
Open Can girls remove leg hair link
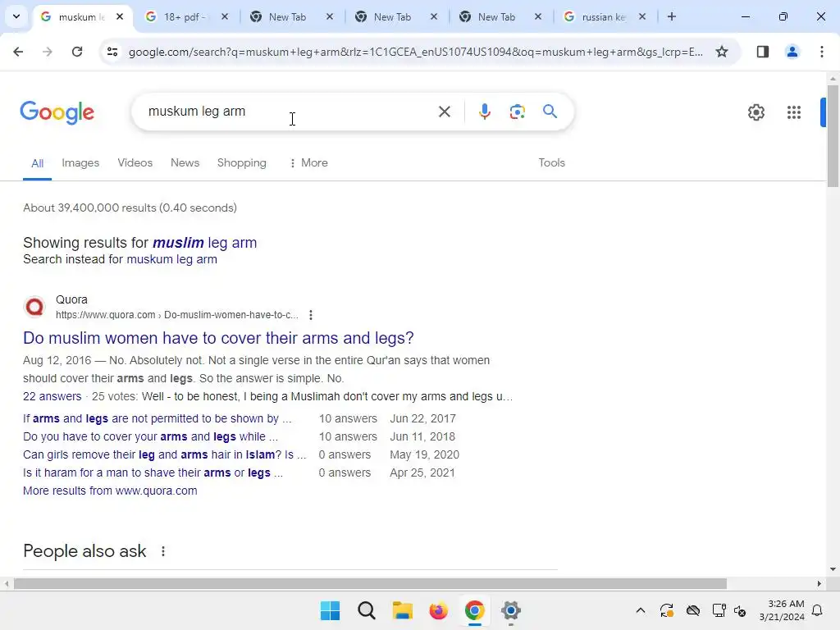(164, 454)
